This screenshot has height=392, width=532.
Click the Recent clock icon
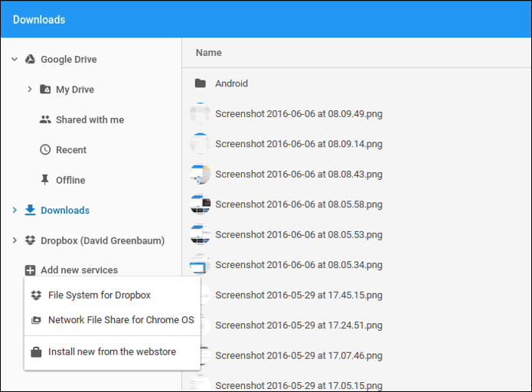[45, 149]
